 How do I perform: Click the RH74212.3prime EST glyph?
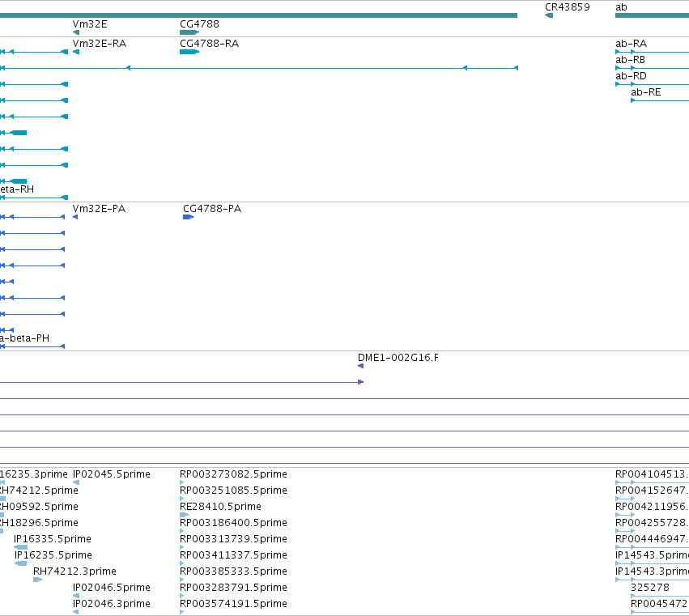[x=38, y=580]
